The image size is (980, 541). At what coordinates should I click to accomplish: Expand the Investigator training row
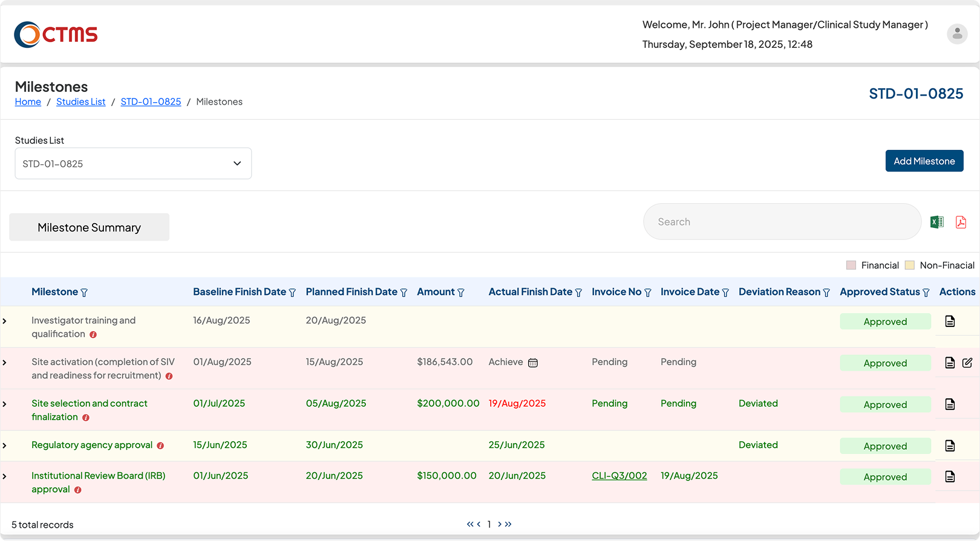coord(5,321)
